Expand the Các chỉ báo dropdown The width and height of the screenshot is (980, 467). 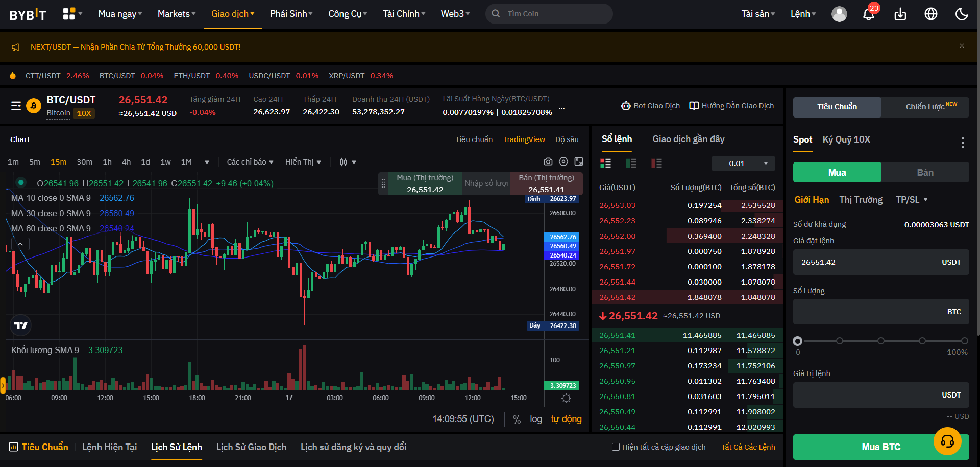[250, 162]
